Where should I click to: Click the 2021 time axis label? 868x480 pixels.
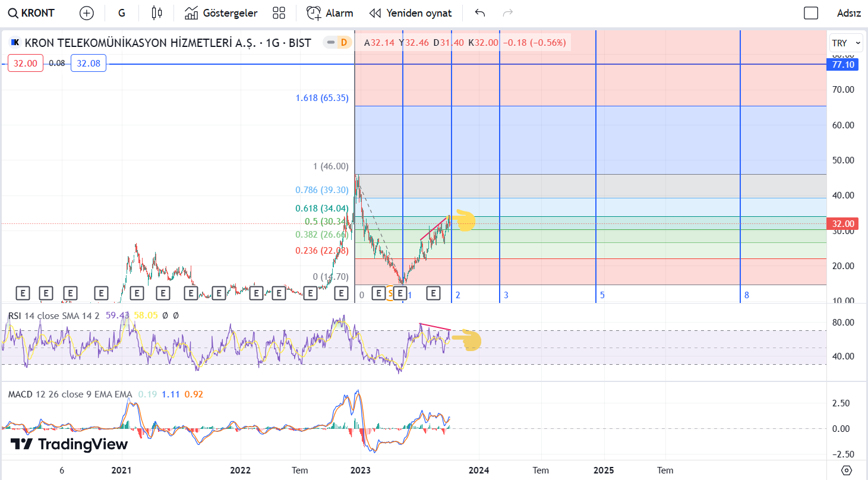coord(121,470)
